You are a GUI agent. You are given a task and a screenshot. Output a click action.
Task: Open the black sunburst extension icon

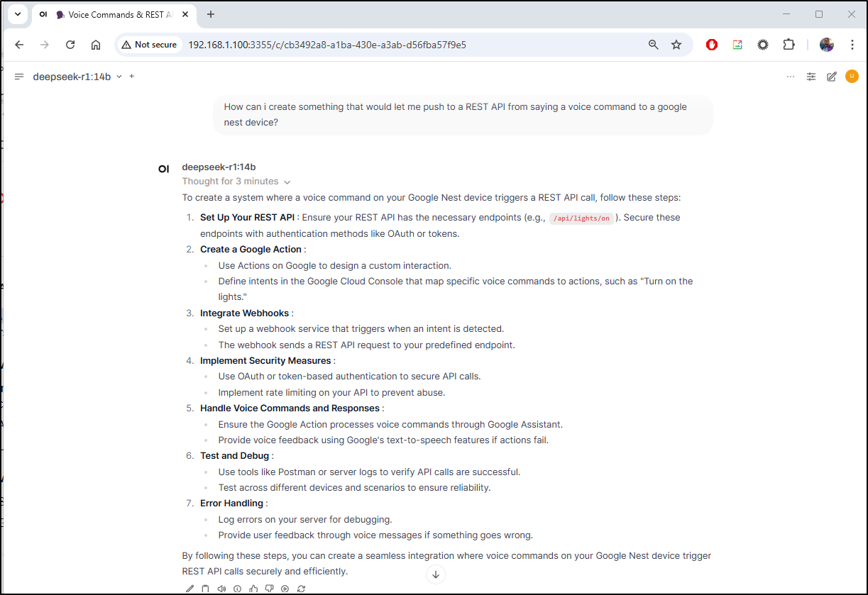coord(763,45)
